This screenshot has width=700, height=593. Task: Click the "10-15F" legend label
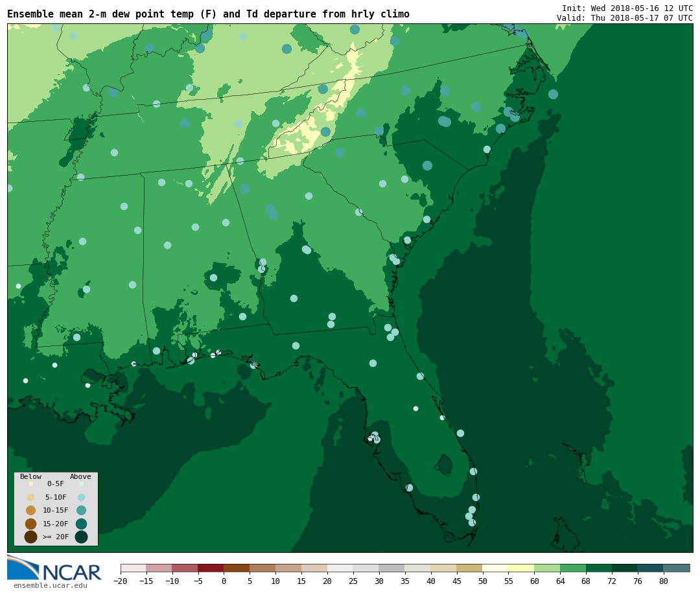click(56, 510)
